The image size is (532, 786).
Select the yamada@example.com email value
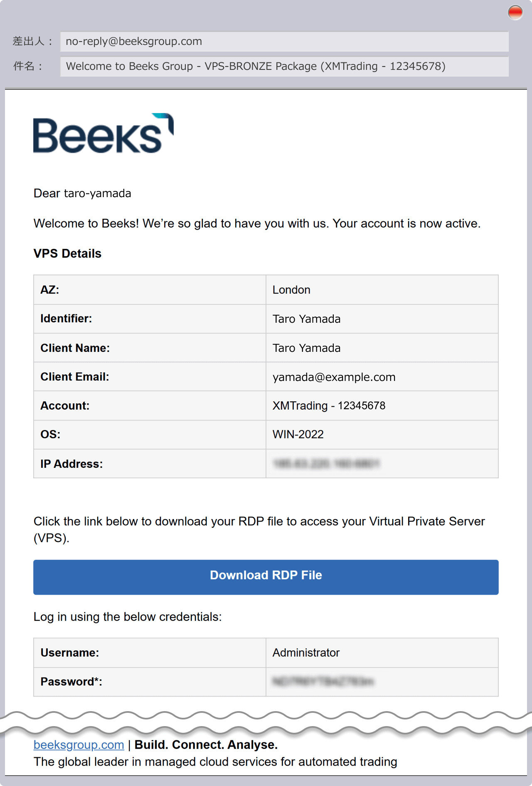[x=334, y=377]
